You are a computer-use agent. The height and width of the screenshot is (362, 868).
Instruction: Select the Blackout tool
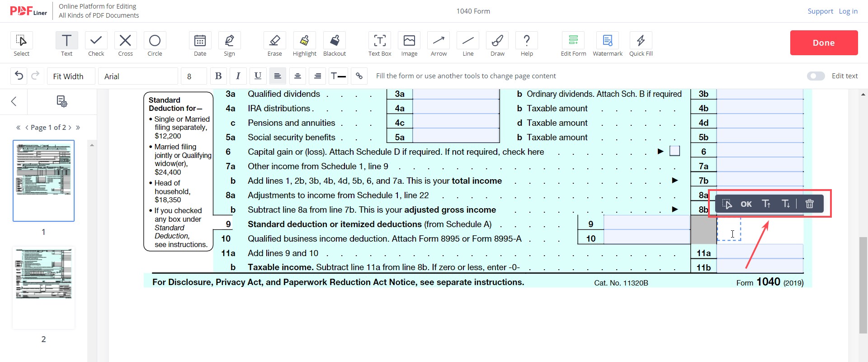(x=335, y=44)
